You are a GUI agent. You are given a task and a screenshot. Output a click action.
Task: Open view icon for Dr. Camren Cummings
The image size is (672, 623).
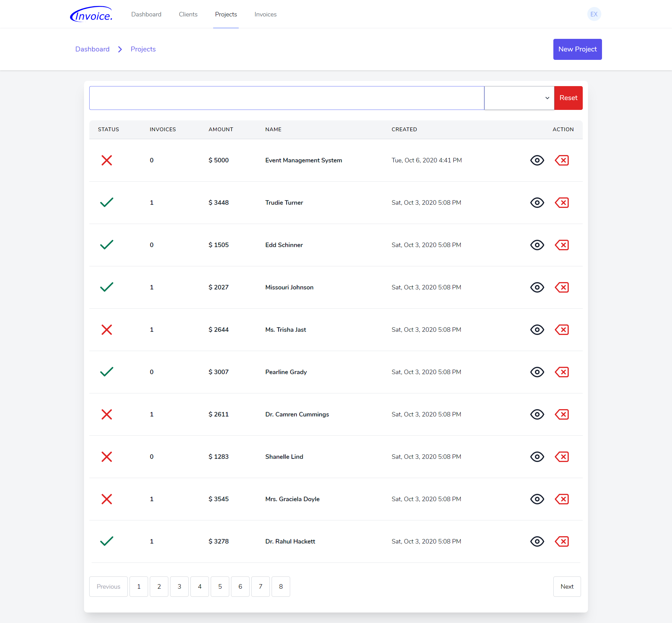tap(537, 414)
